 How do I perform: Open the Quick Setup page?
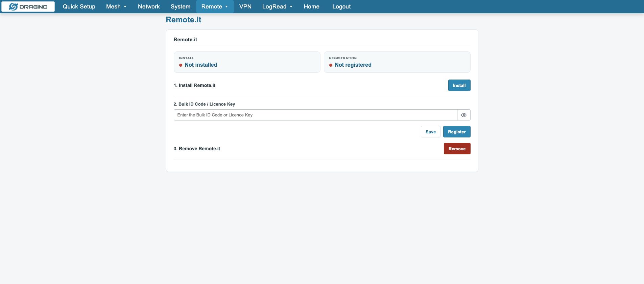(79, 6)
